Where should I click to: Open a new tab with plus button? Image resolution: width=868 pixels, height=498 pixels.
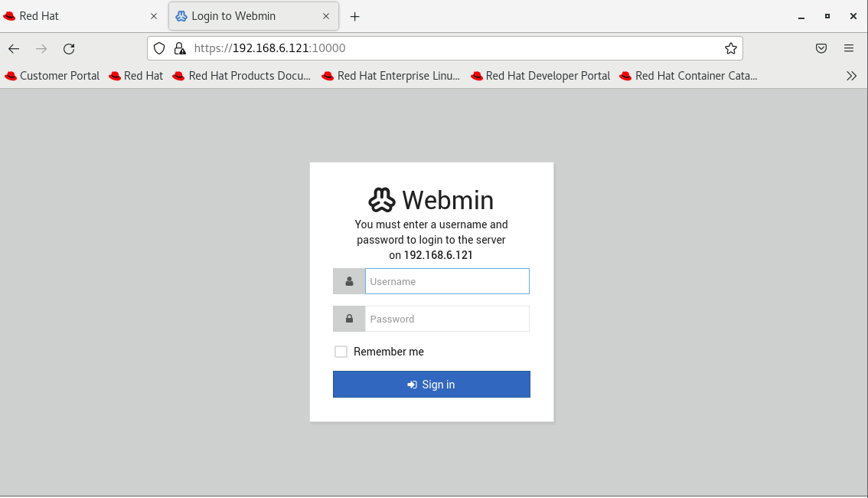click(355, 17)
